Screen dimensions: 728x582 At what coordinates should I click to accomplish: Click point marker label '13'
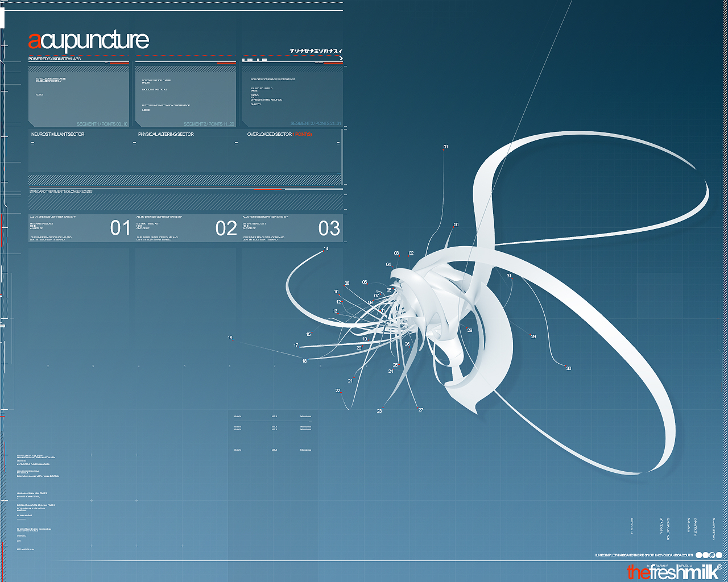coord(335,311)
